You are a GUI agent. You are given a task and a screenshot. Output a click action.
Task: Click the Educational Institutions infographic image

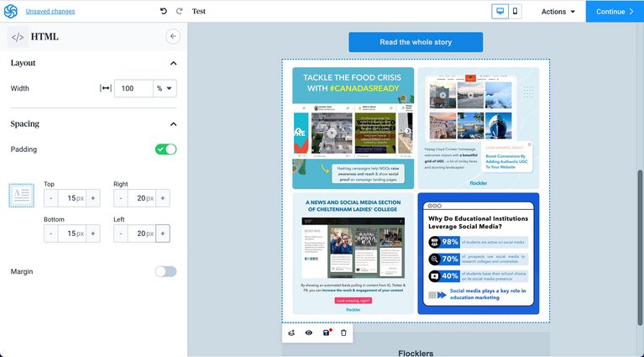[x=479, y=254]
